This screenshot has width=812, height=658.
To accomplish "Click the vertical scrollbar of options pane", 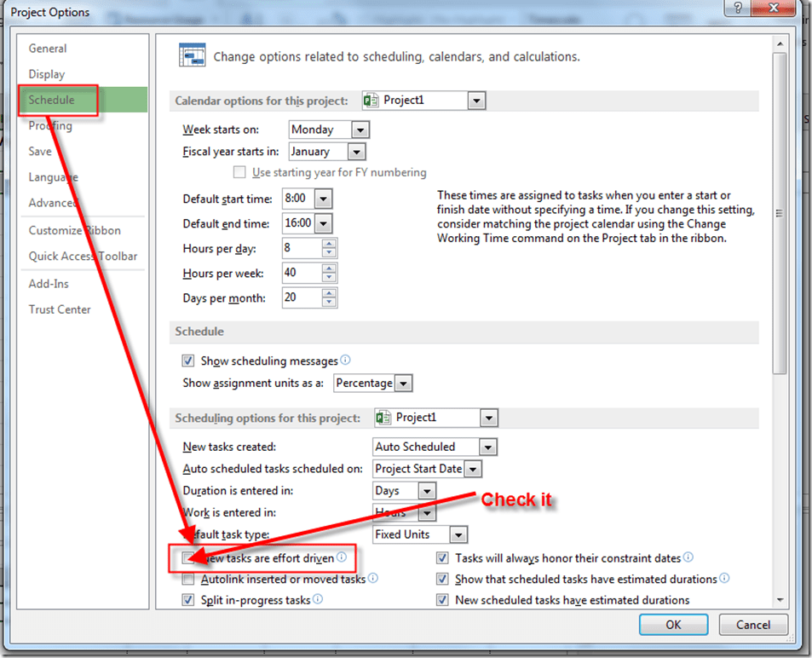I will [779, 213].
